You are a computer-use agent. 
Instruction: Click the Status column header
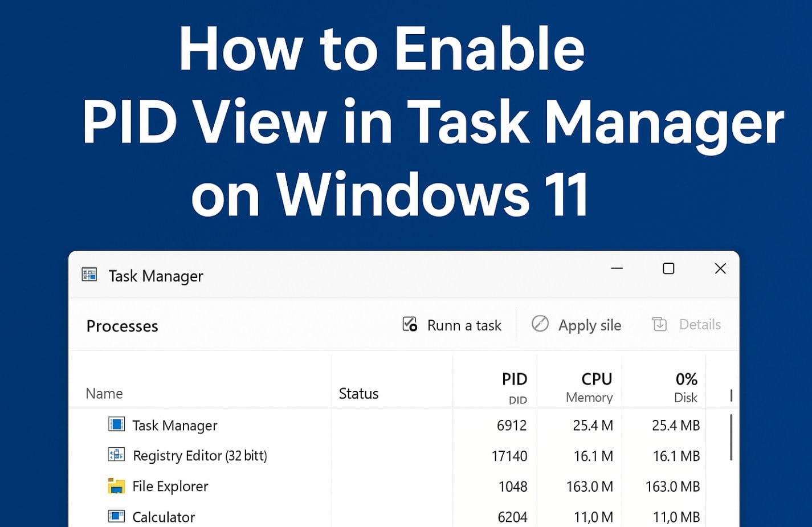tap(359, 393)
